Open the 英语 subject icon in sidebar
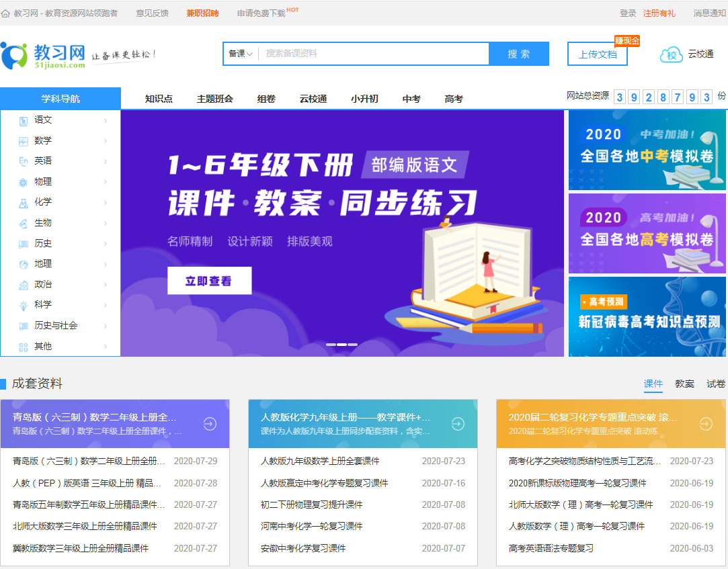Screen dimensions: 728x569 [24, 161]
